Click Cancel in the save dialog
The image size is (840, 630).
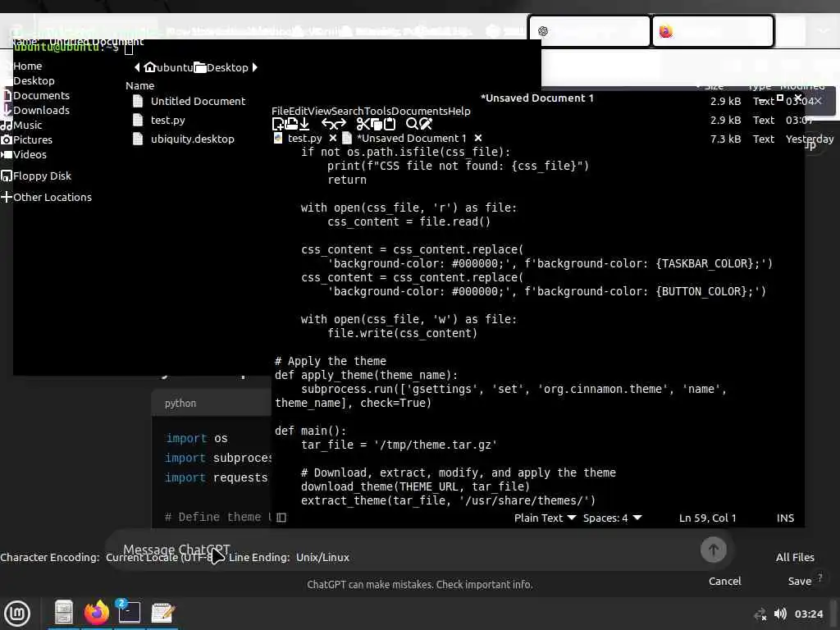[724, 582]
